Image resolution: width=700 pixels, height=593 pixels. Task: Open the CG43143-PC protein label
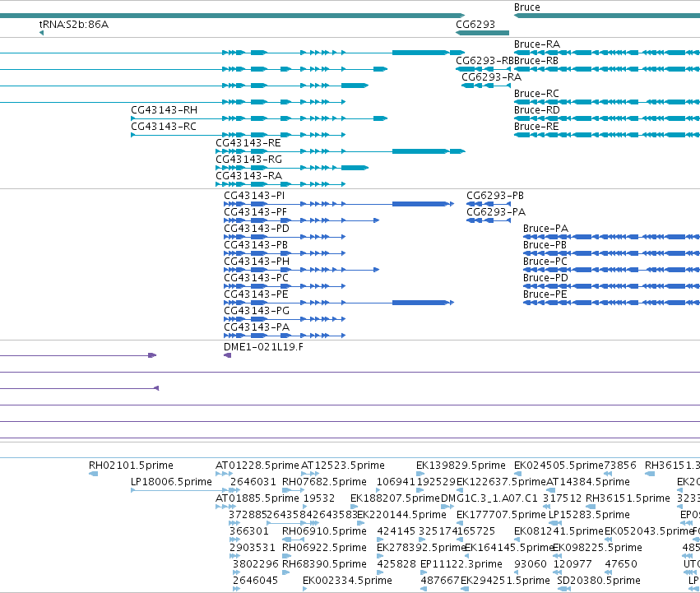257,278
